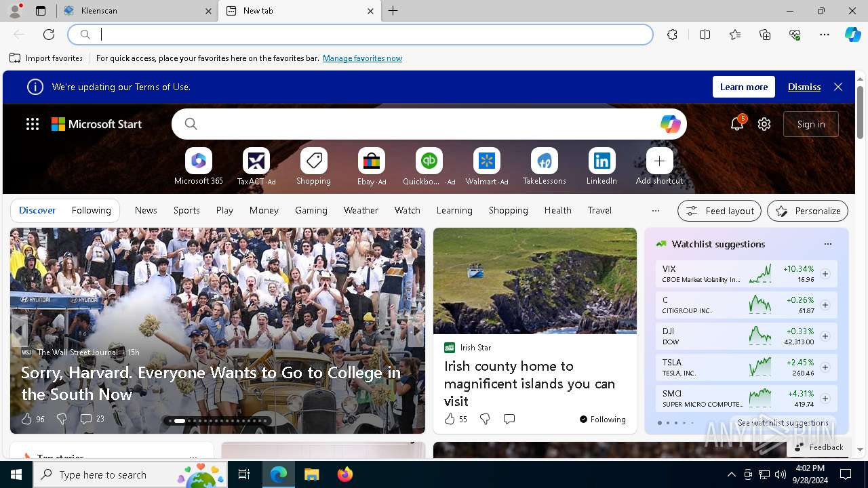Click Copilot icon in search box
This screenshot has height=488, width=868.
670,124
